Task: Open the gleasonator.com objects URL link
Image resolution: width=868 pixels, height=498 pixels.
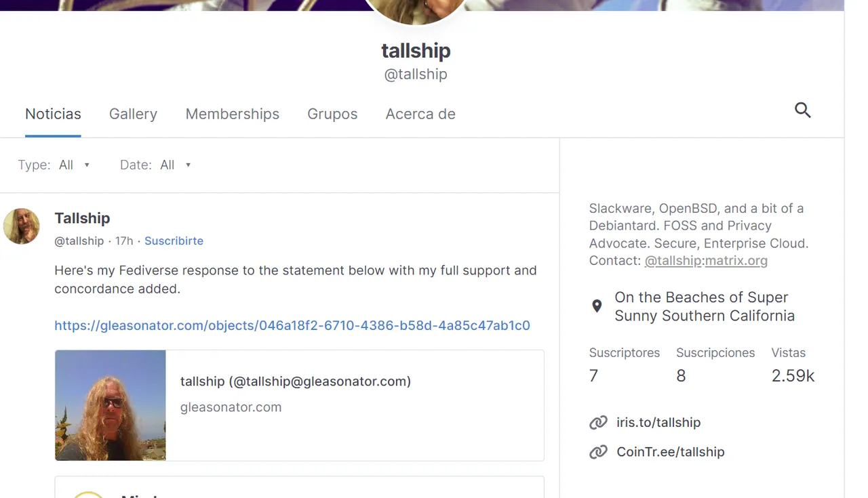Action: coord(292,325)
